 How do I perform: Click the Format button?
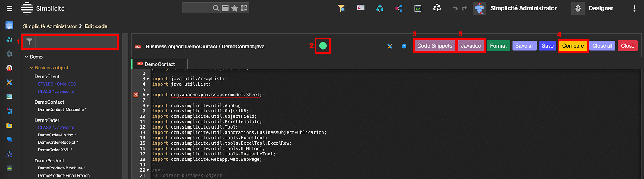498,46
